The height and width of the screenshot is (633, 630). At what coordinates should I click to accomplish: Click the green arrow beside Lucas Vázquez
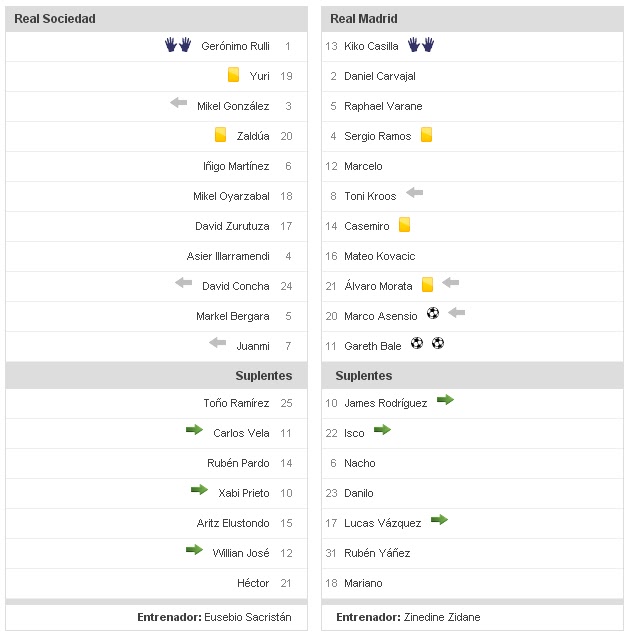click(x=439, y=520)
